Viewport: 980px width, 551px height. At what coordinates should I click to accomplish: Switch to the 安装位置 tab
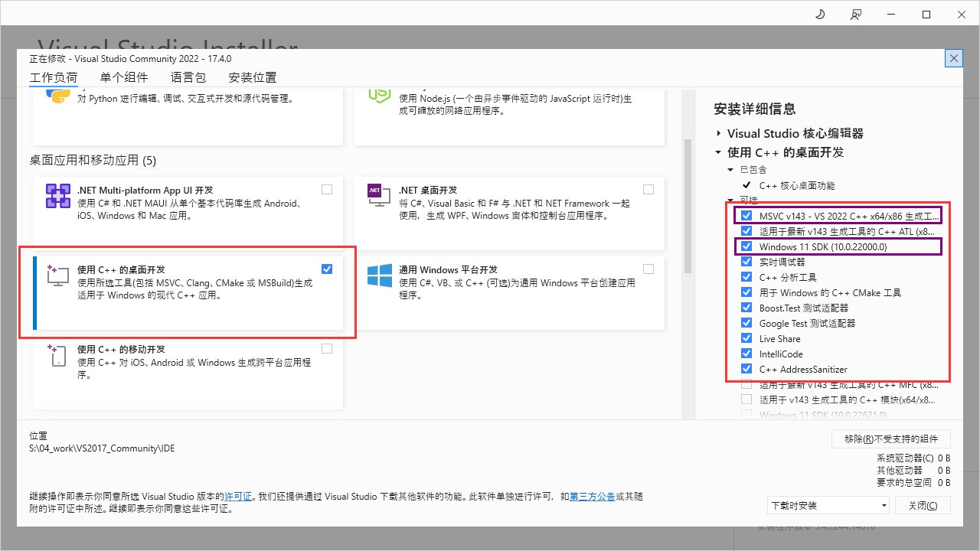pyautogui.click(x=253, y=77)
